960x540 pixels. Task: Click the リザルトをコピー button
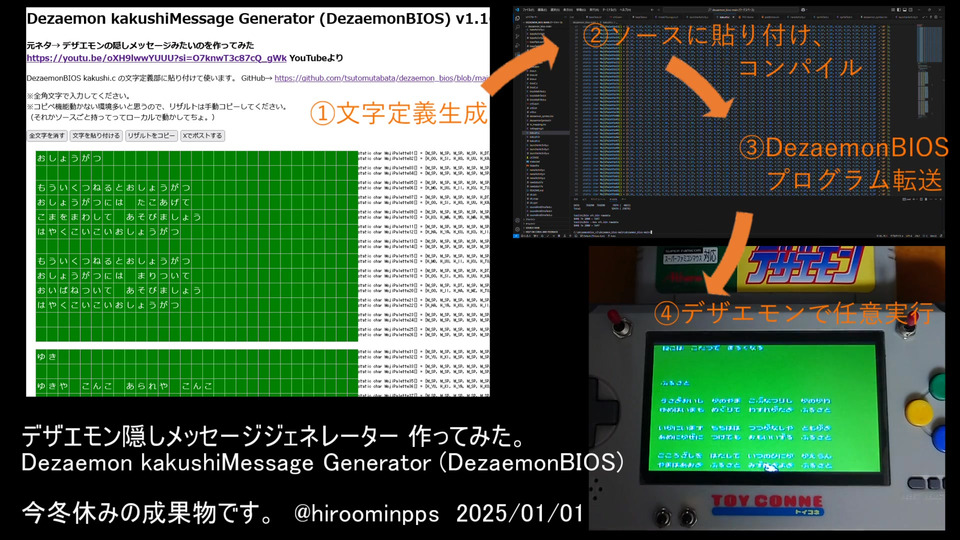(151, 136)
